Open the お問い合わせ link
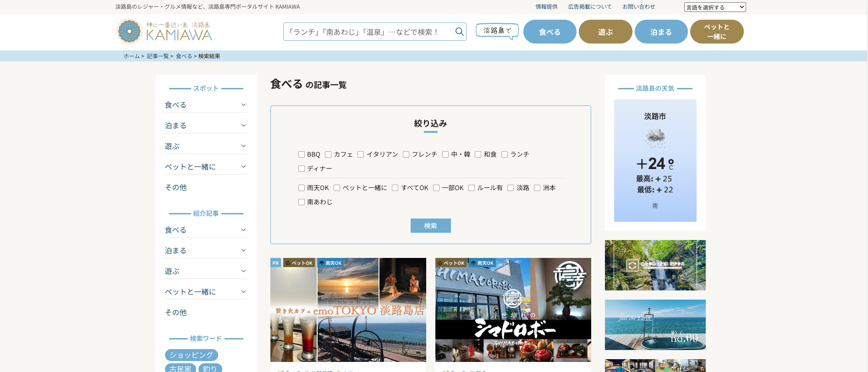Screen dimensions: 868x372 [x=638, y=7]
